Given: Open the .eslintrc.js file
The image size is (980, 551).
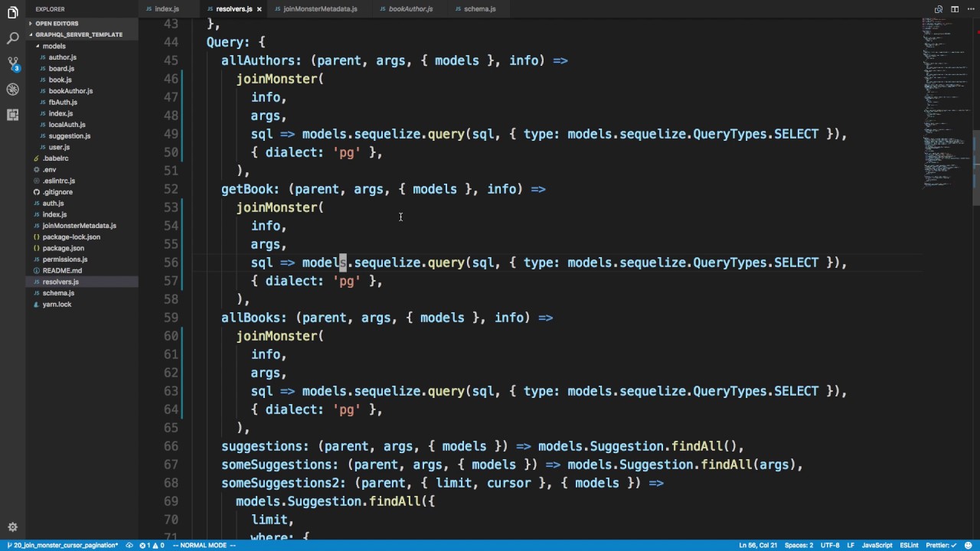Looking at the screenshot, I should pos(59,181).
